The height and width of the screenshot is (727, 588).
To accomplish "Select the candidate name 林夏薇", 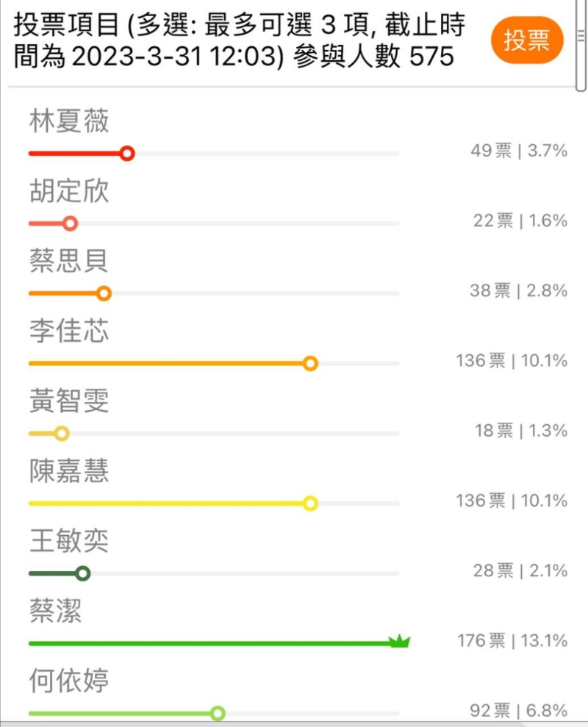I will [69, 121].
